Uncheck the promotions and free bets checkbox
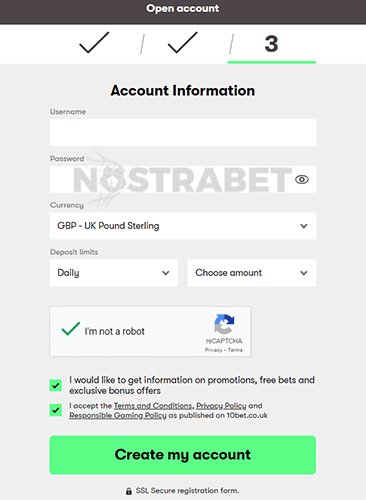 coord(56,385)
